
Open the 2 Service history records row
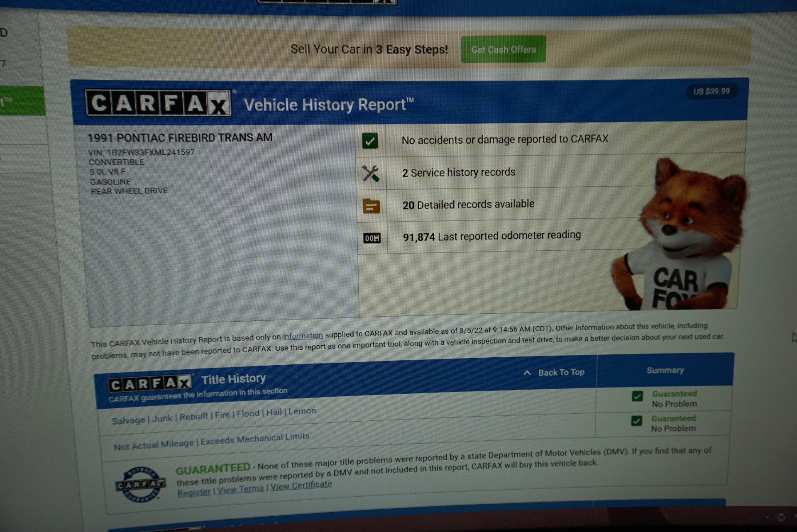(x=459, y=172)
